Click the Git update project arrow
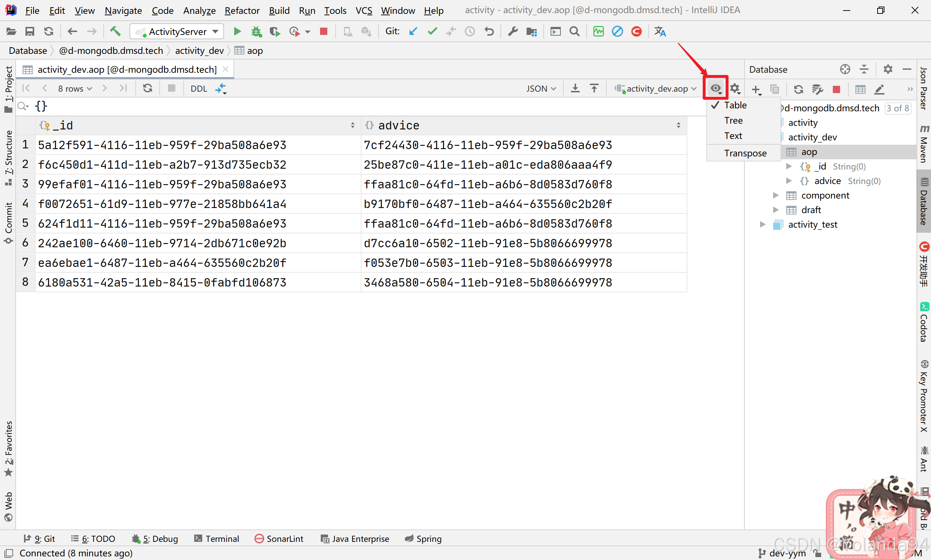Image resolution: width=931 pixels, height=560 pixels. point(413,31)
